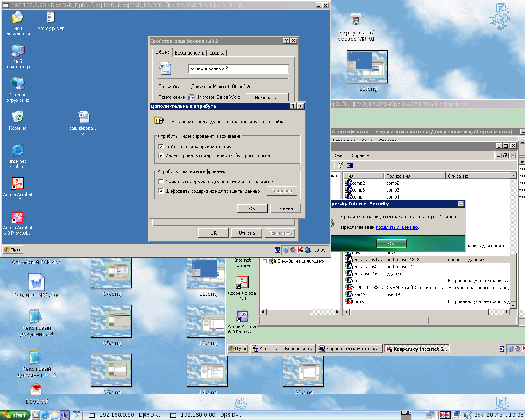Expand Службы и приложения tree node

click(x=265, y=261)
